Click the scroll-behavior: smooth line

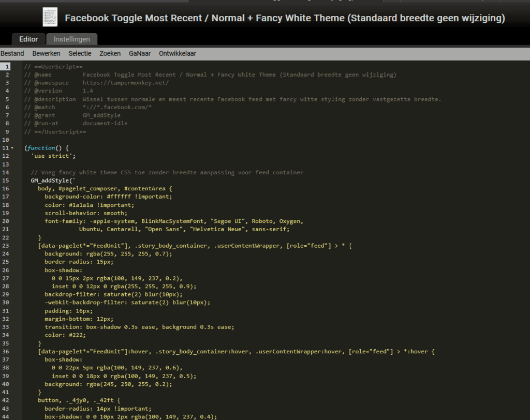click(86, 213)
